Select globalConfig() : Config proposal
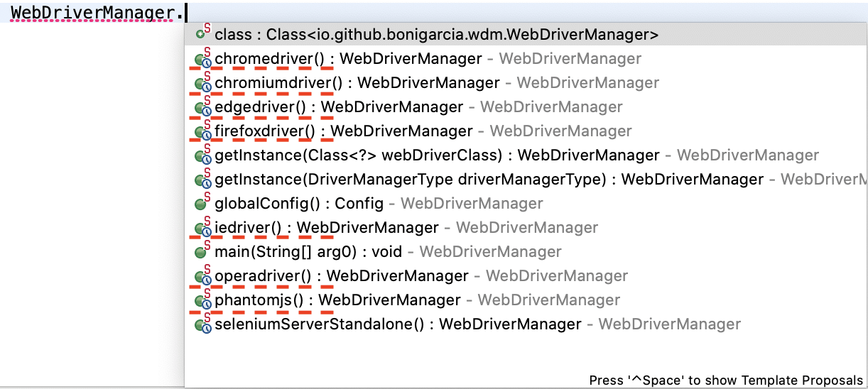 [x=298, y=204]
